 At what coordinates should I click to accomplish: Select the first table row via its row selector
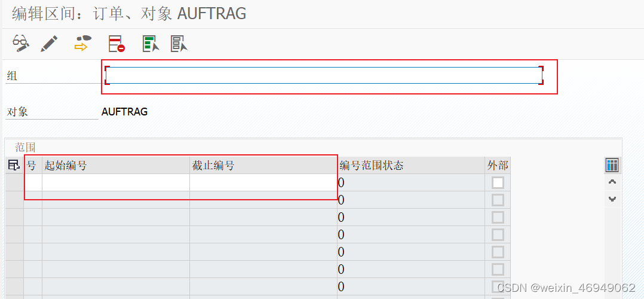tap(14, 182)
